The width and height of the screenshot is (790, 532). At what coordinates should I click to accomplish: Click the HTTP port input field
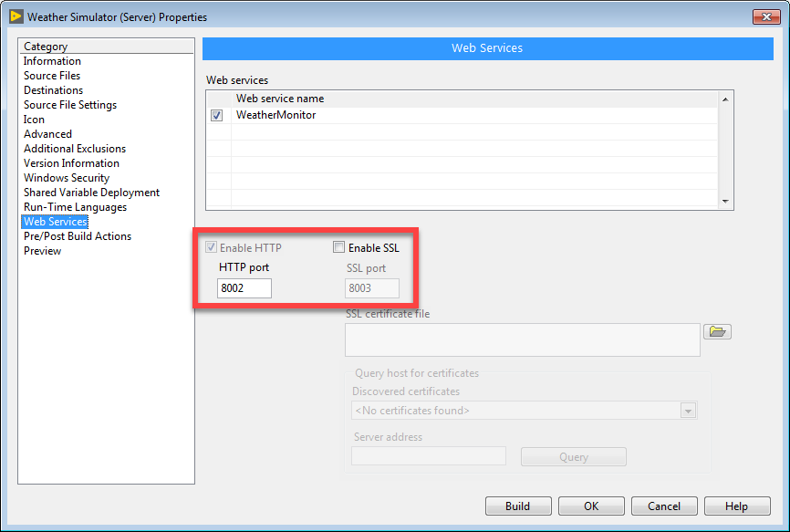click(244, 288)
